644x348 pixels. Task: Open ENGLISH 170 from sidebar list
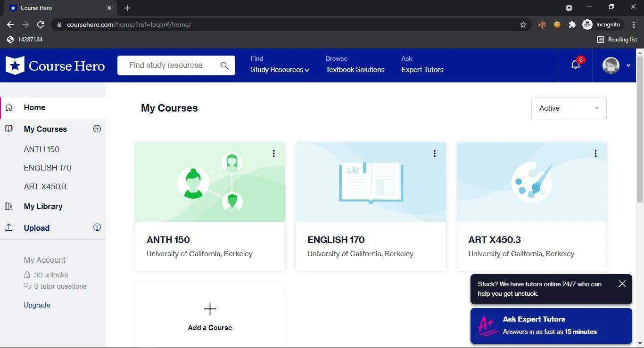pos(48,168)
